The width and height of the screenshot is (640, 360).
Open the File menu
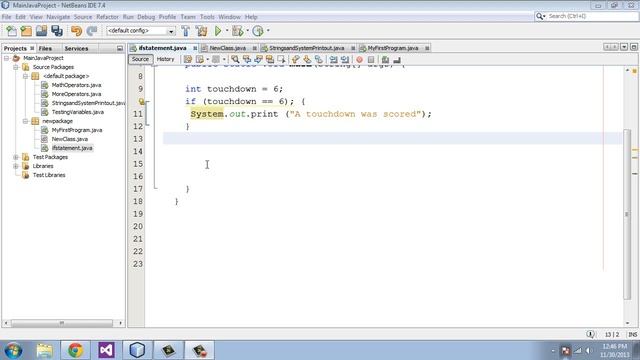point(7,17)
